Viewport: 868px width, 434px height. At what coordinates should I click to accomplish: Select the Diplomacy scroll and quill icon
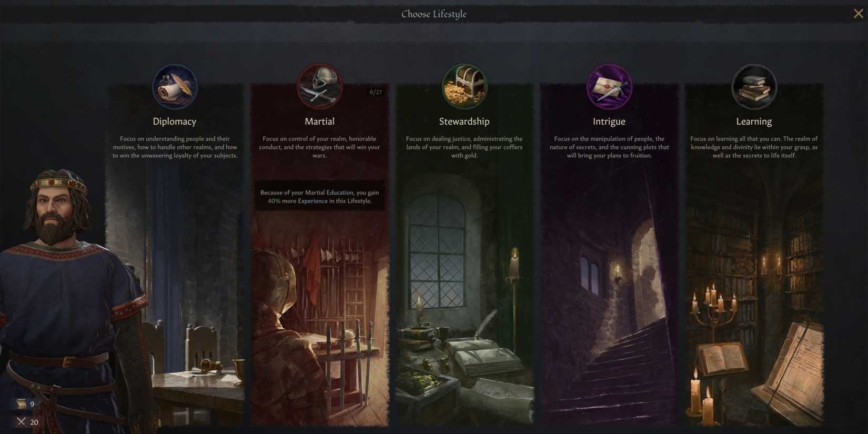(175, 86)
